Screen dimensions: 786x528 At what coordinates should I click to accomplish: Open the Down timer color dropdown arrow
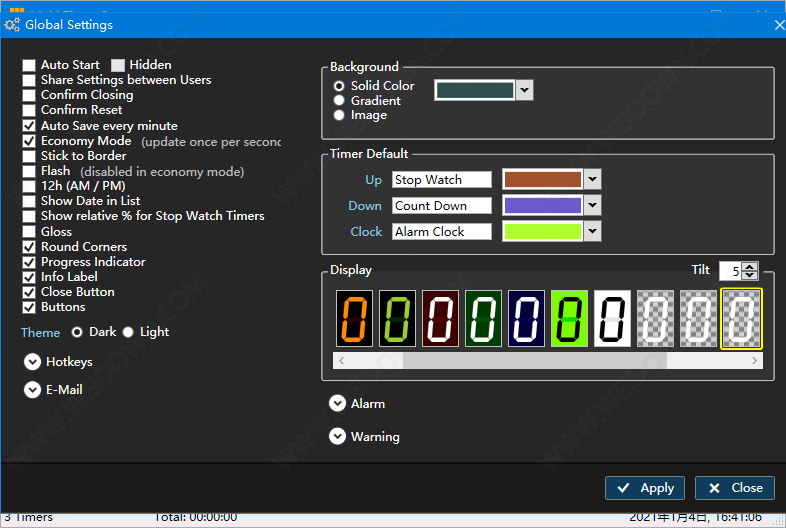click(x=593, y=205)
